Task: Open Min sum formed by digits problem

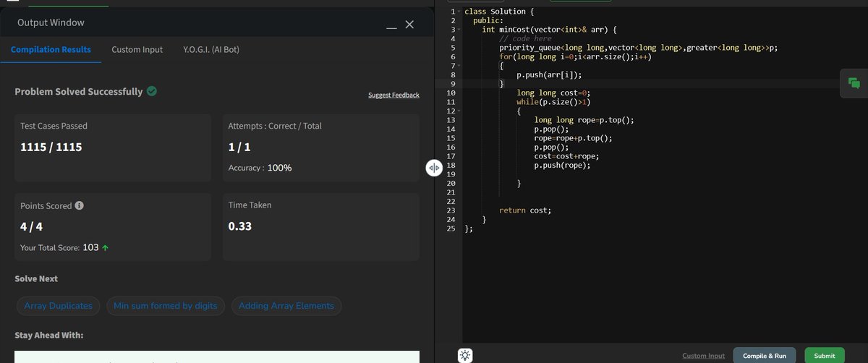Action: click(166, 306)
